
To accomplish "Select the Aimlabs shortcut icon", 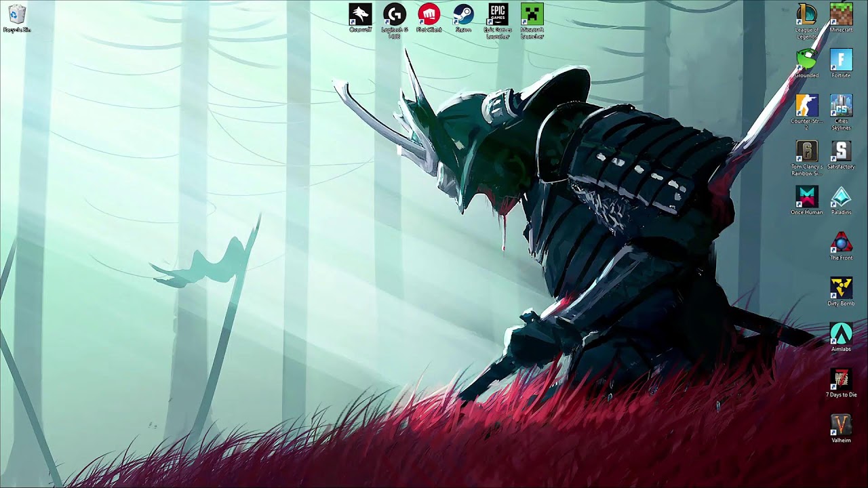I will click(841, 333).
